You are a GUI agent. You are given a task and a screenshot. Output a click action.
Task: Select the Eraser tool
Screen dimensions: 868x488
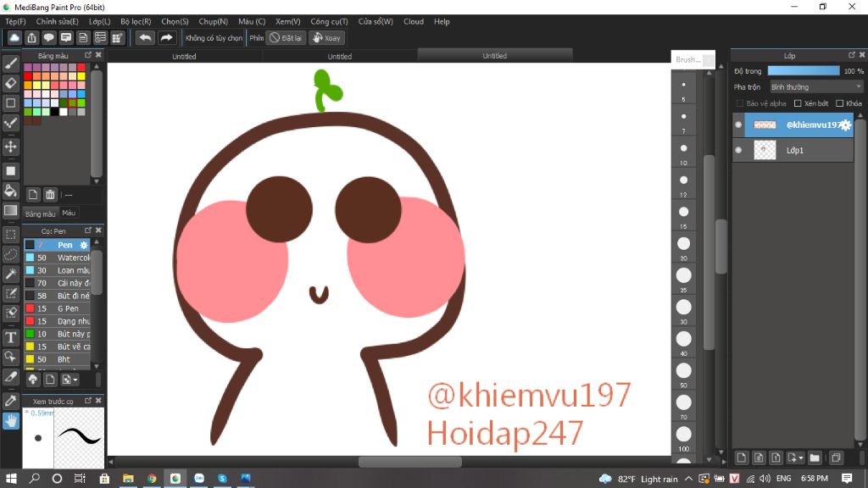[10, 83]
